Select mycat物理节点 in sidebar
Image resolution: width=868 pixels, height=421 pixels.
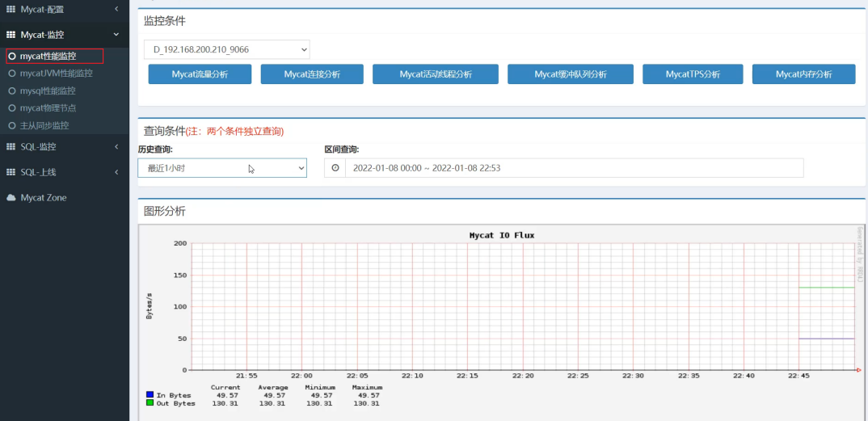48,108
